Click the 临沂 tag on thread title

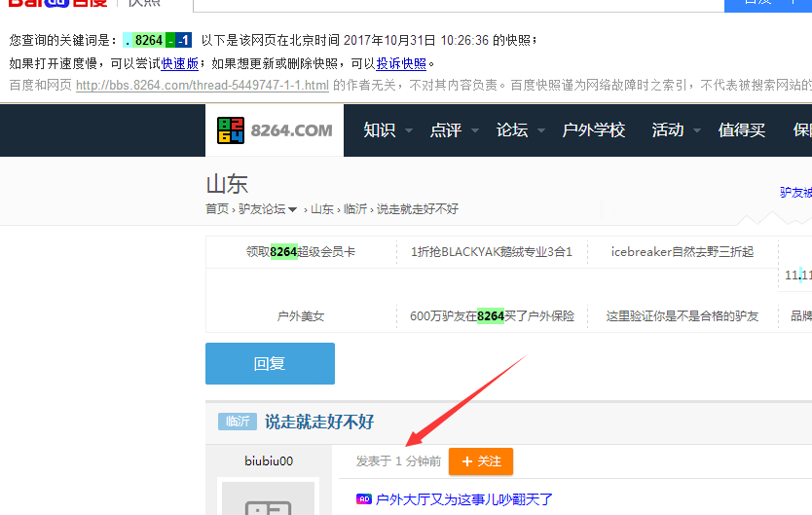point(238,422)
